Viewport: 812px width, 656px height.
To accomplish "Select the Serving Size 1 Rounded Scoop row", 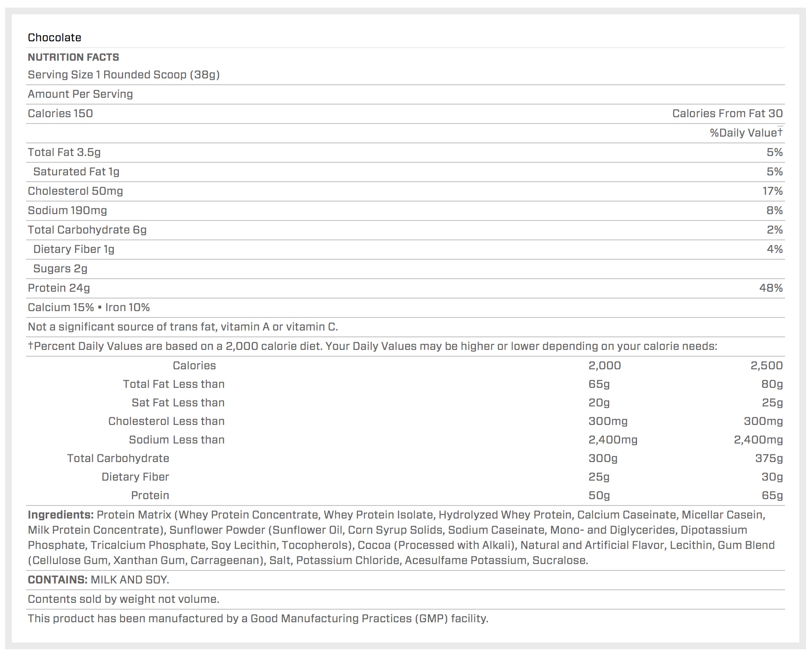I will click(x=124, y=75).
